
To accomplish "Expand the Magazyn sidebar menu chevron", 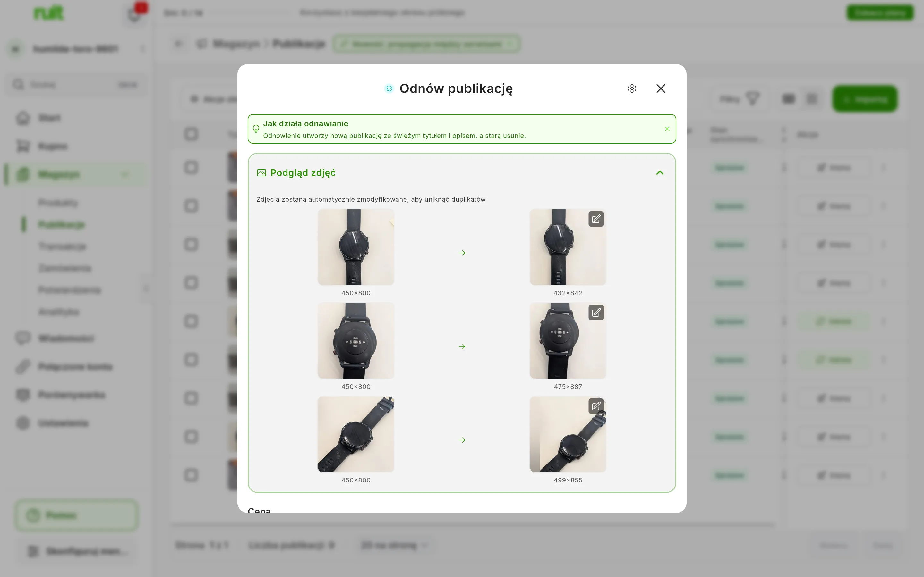I will (125, 174).
